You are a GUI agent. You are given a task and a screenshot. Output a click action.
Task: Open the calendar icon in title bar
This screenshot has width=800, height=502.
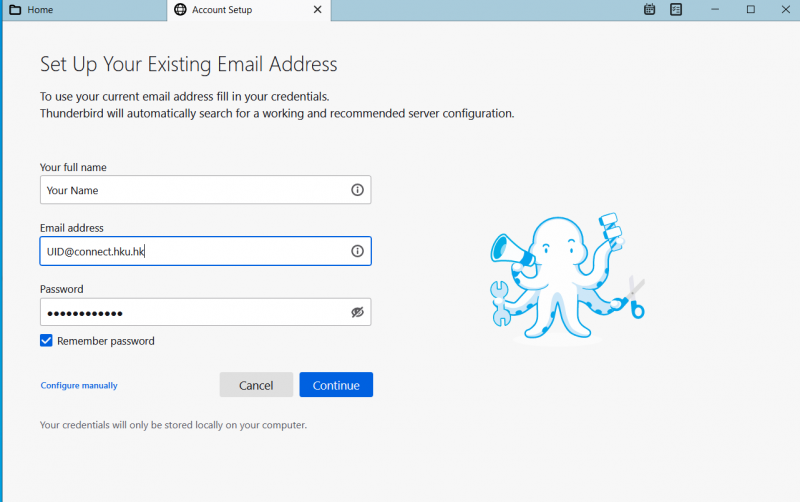[649, 9]
